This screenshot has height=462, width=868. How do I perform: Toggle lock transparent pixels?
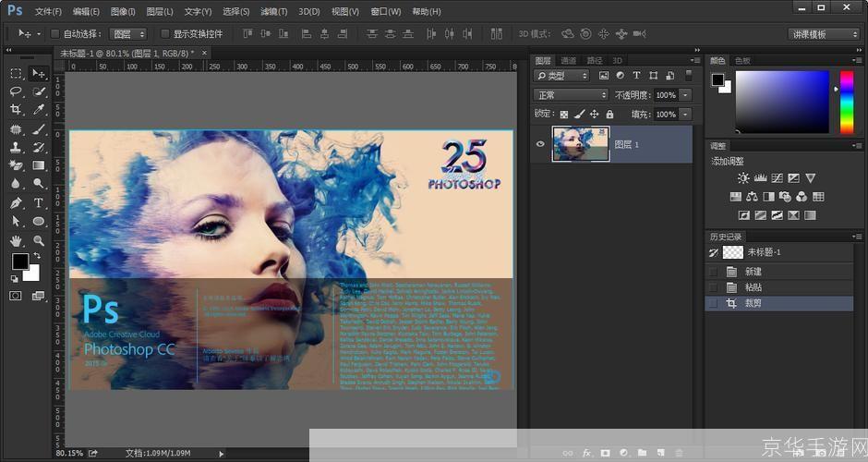(563, 115)
